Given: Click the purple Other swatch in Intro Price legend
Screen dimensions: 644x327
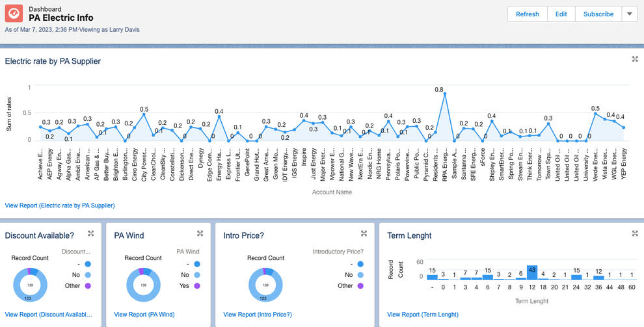Looking at the screenshot, I should [x=360, y=285].
